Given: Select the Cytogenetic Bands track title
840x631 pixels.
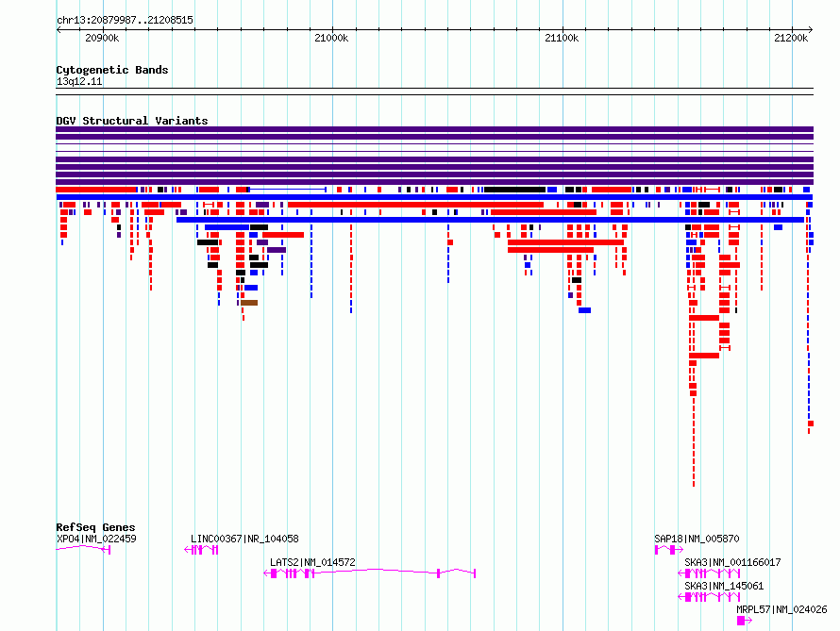Looking at the screenshot, I should pyautogui.click(x=112, y=70).
